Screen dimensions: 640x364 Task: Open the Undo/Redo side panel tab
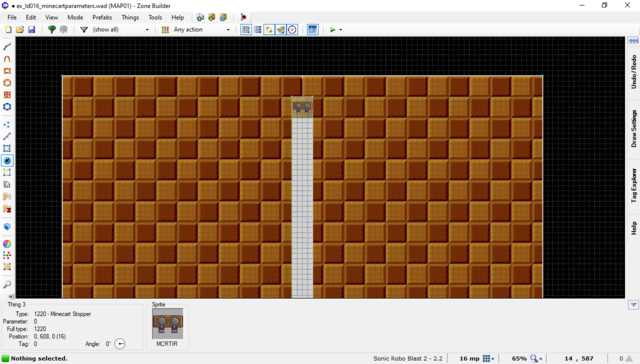[x=633, y=72]
